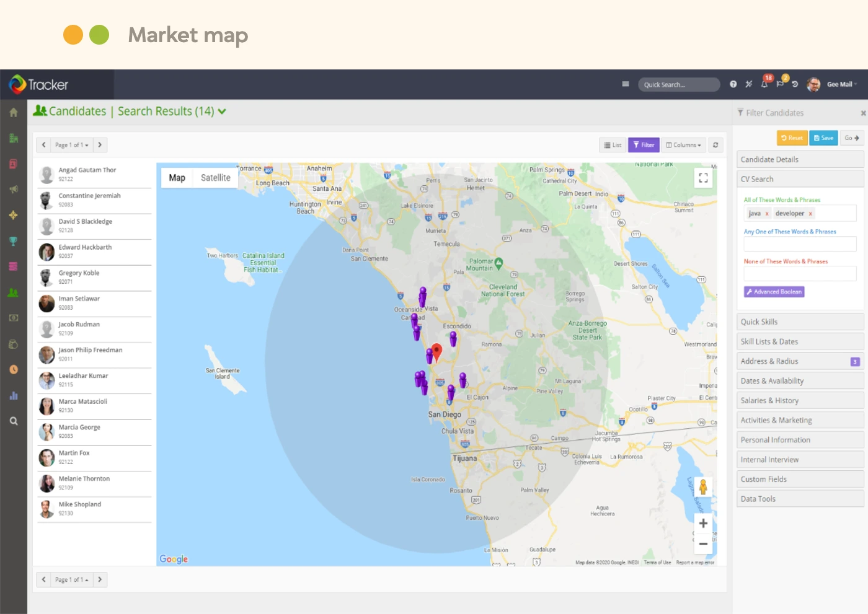Open the bottom 'Page 1 of 1' dropdown
The height and width of the screenshot is (614, 868).
72,580
